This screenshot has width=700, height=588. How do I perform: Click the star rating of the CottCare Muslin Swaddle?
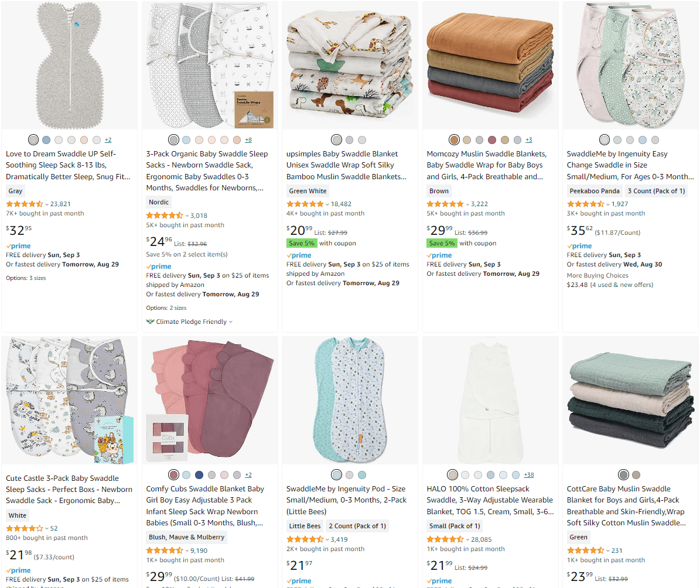(x=585, y=551)
